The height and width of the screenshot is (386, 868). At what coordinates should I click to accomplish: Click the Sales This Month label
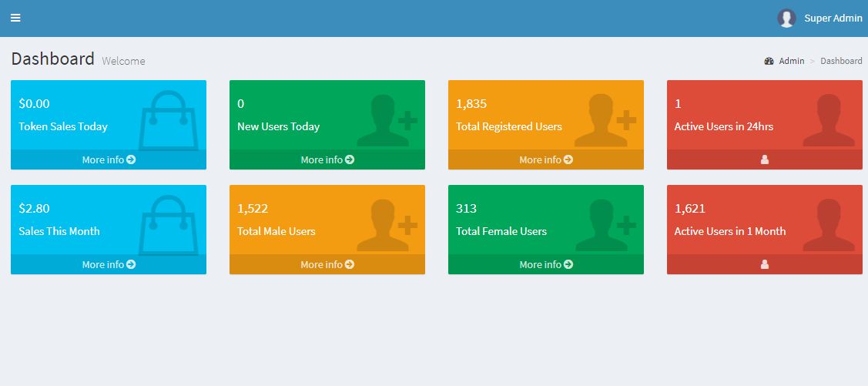click(x=59, y=231)
